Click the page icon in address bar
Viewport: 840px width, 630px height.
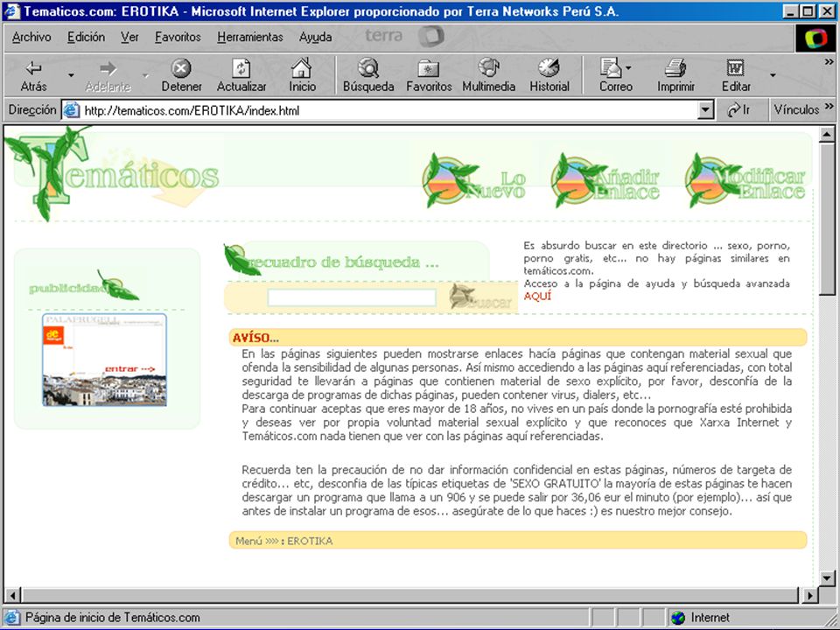(71, 110)
